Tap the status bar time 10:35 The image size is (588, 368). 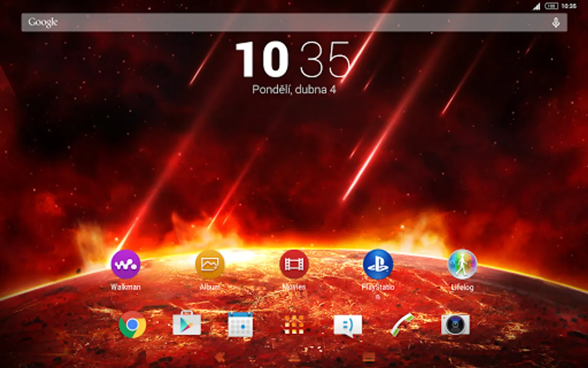pos(569,6)
